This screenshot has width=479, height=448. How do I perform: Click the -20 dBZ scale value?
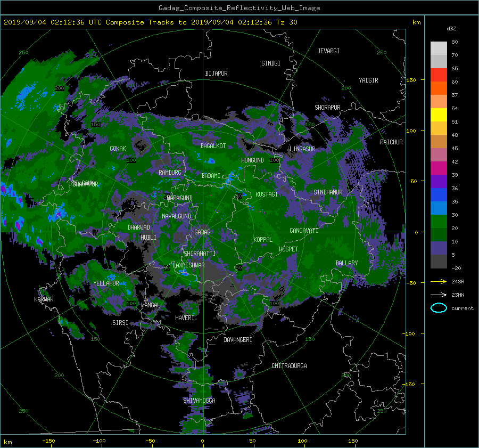(x=456, y=268)
